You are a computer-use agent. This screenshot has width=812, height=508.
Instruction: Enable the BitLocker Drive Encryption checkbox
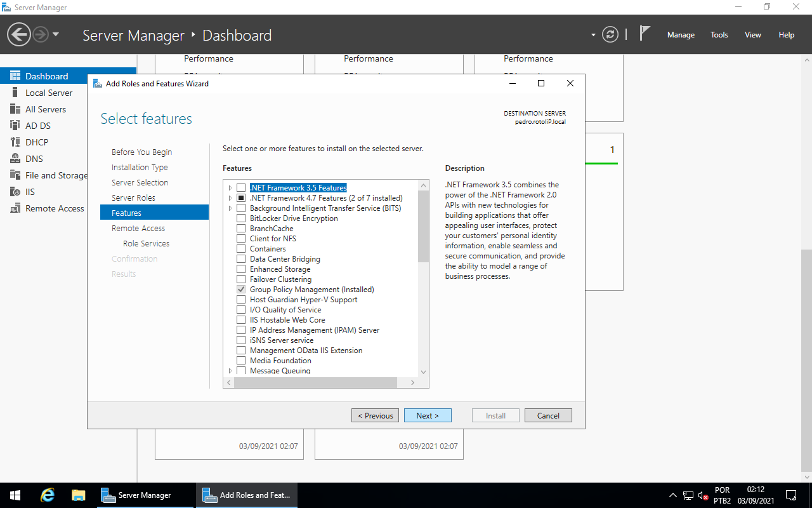tap(241, 218)
